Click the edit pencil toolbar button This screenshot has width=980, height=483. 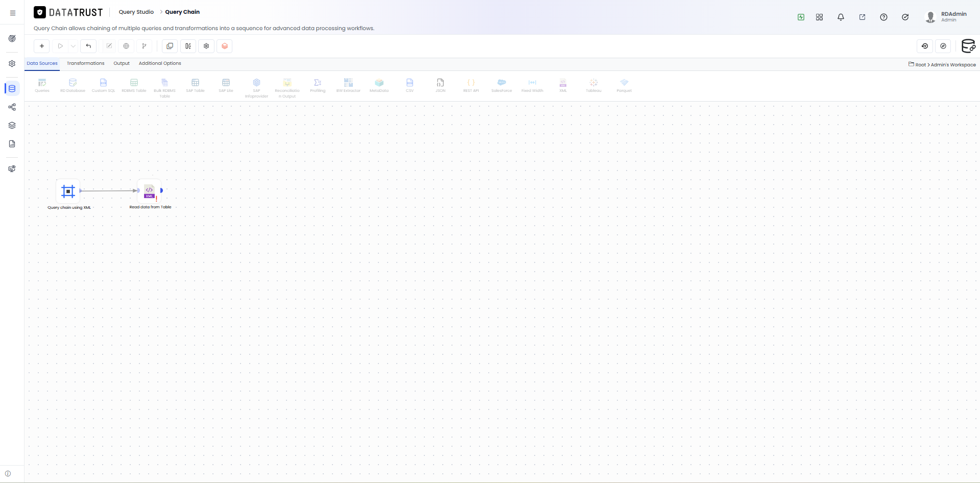point(109,46)
